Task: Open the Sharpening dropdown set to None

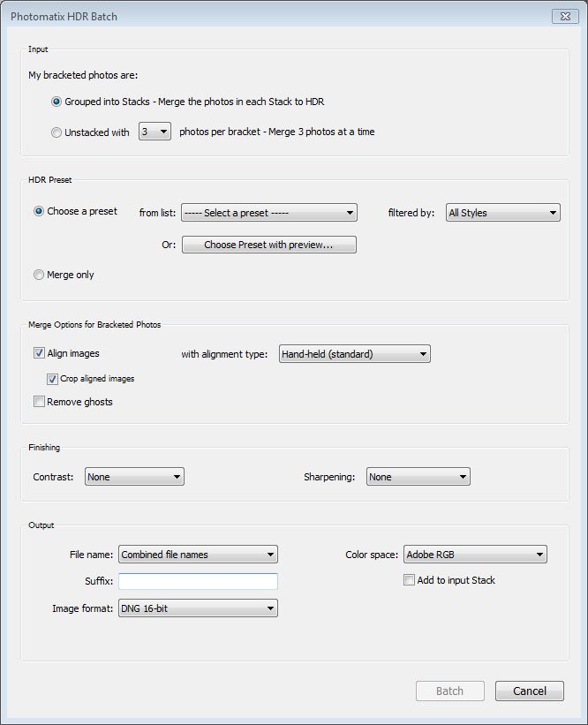Action: pyautogui.click(x=418, y=477)
